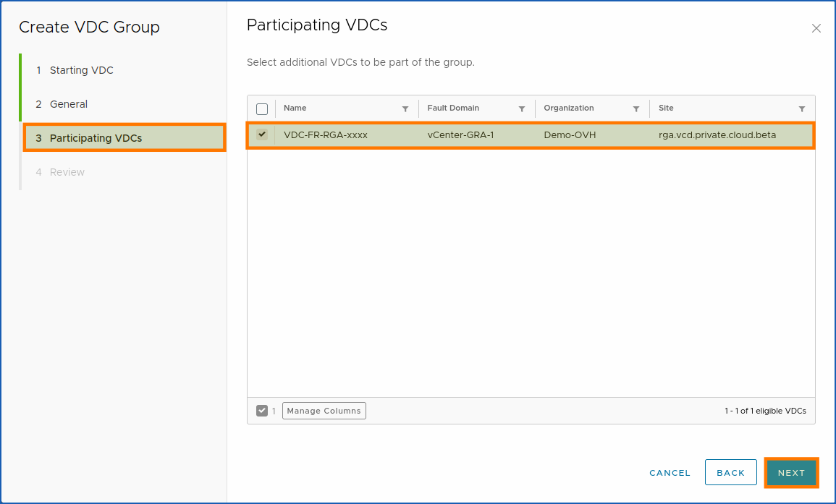Filter the Name column

[405, 108]
